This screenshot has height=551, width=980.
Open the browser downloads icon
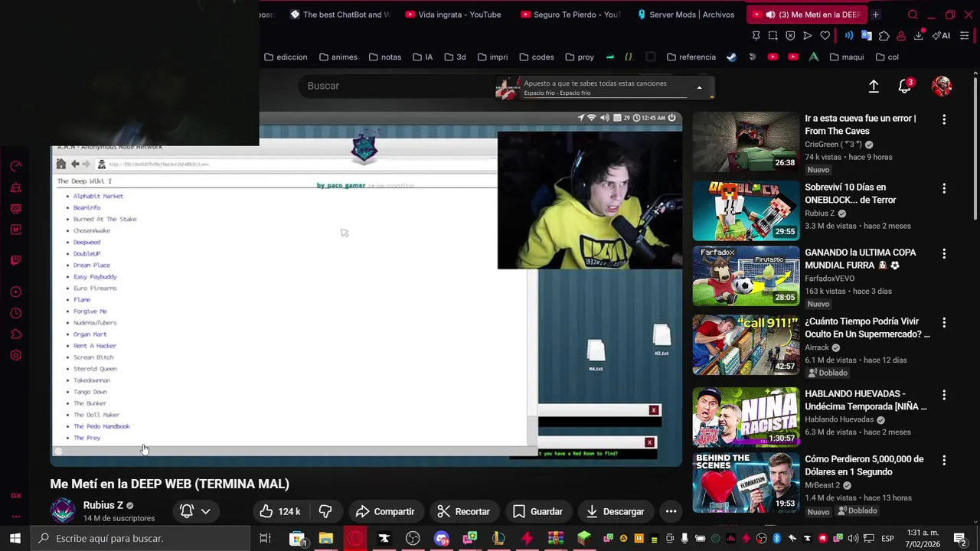(919, 35)
